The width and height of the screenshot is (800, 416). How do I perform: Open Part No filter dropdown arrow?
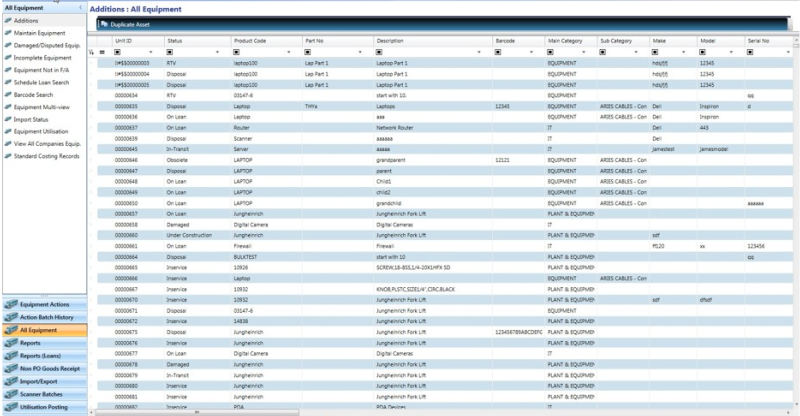point(360,52)
